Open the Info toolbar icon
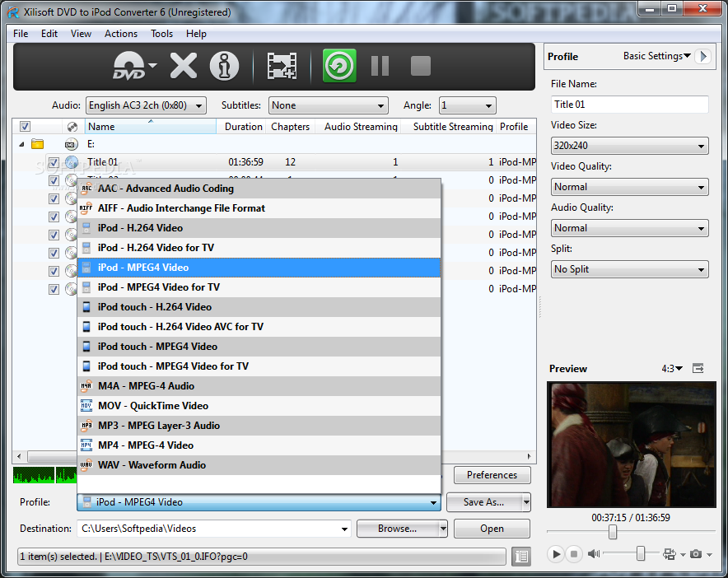728x578 pixels. tap(224, 66)
